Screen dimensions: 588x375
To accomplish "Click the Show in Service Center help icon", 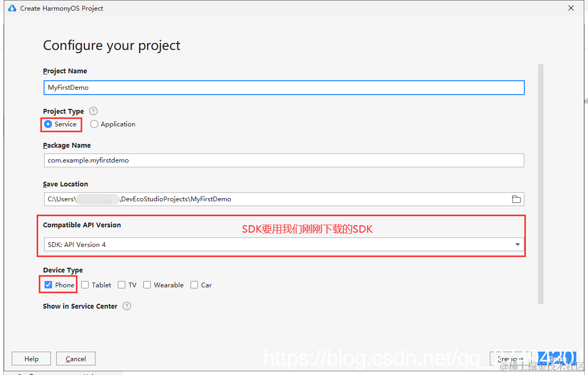I will (127, 306).
